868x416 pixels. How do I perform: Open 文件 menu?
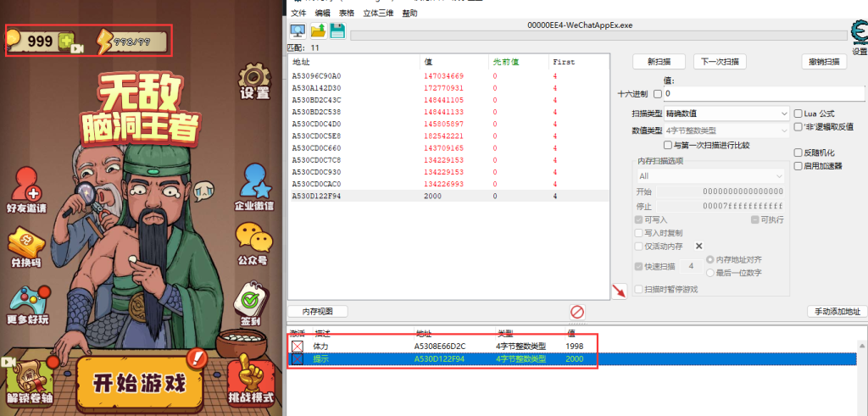point(298,13)
